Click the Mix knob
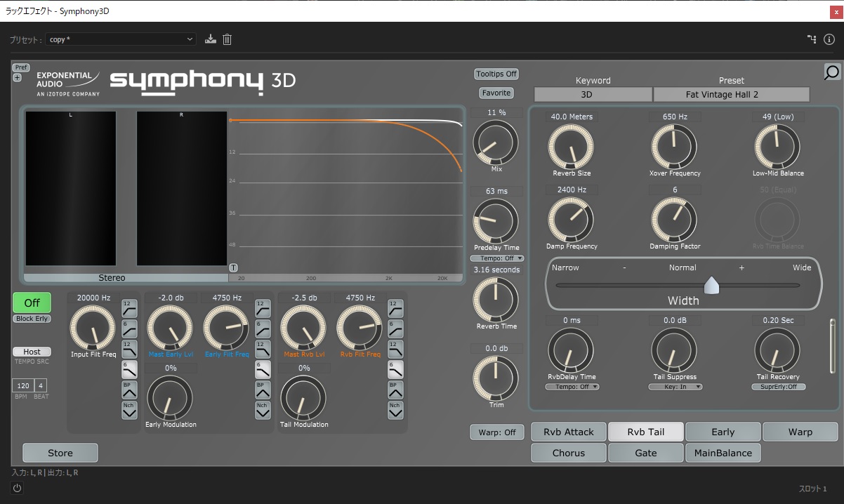The height and width of the screenshot is (504, 844). click(x=496, y=142)
